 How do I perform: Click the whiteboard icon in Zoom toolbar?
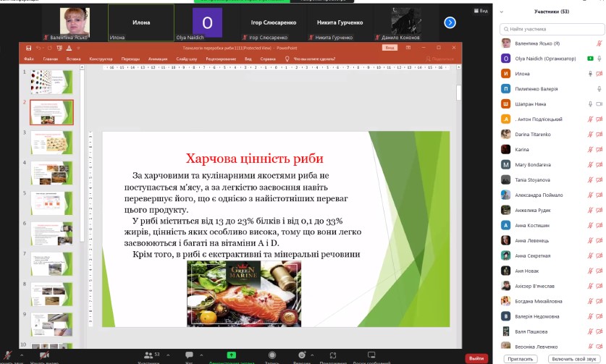tap(371, 355)
